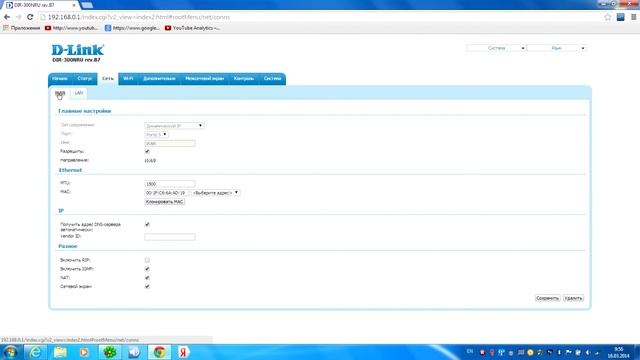Image resolution: width=640 pixels, height=360 pixels.
Task: Toggle the NAT checkbox
Action: click(x=147, y=278)
